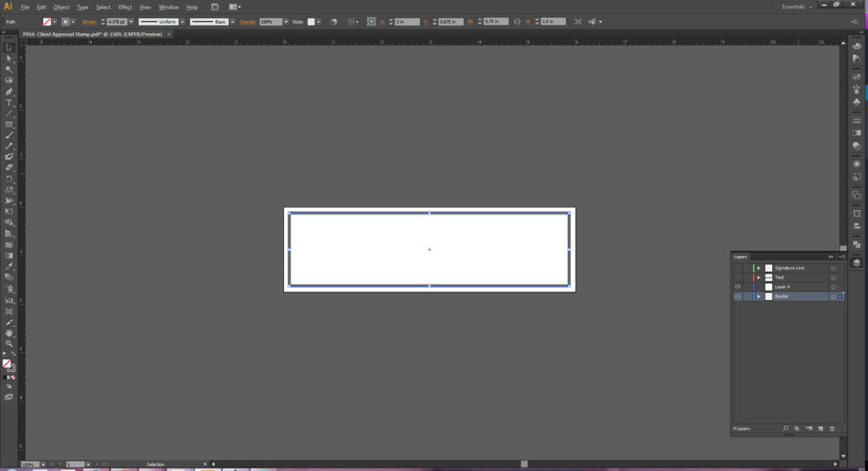Expand the Text layer contents

pyautogui.click(x=759, y=277)
